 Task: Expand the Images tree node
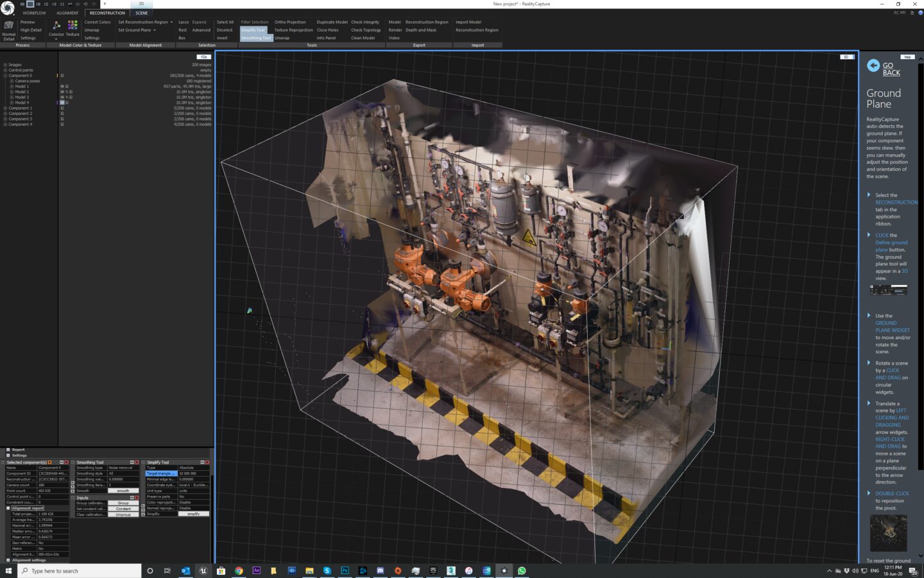coord(5,65)
